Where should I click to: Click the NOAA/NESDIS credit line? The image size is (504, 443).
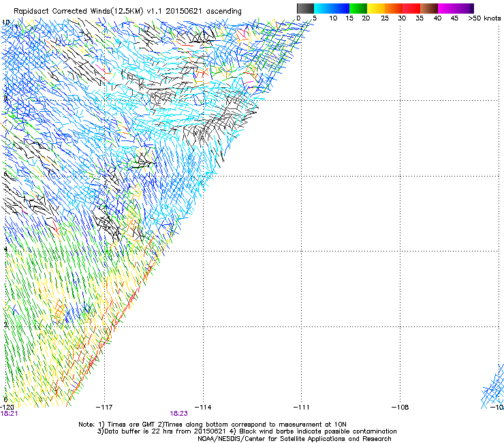click(294, 439)
